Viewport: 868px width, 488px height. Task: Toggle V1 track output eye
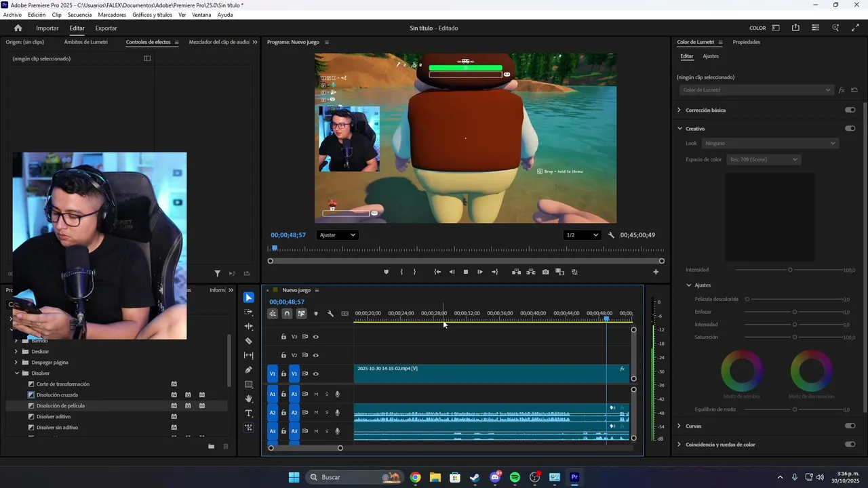tap(316, 373)
